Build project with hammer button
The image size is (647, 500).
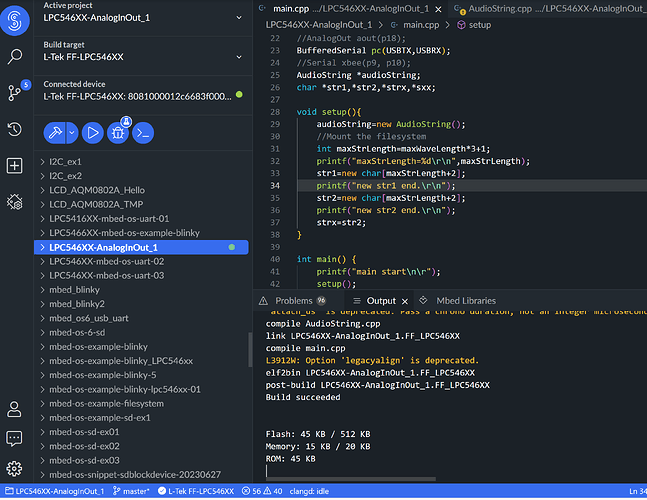point(54,133)
